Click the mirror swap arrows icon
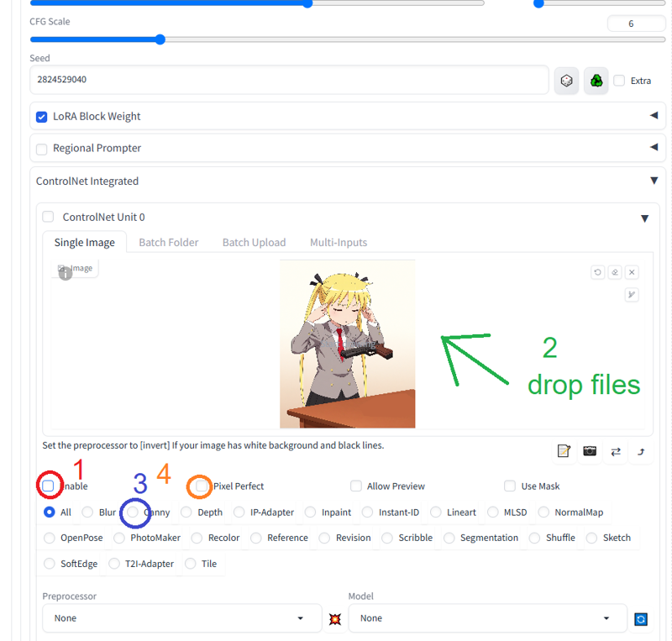The height and width of the screenshot is (641, 672). (616, 451)
